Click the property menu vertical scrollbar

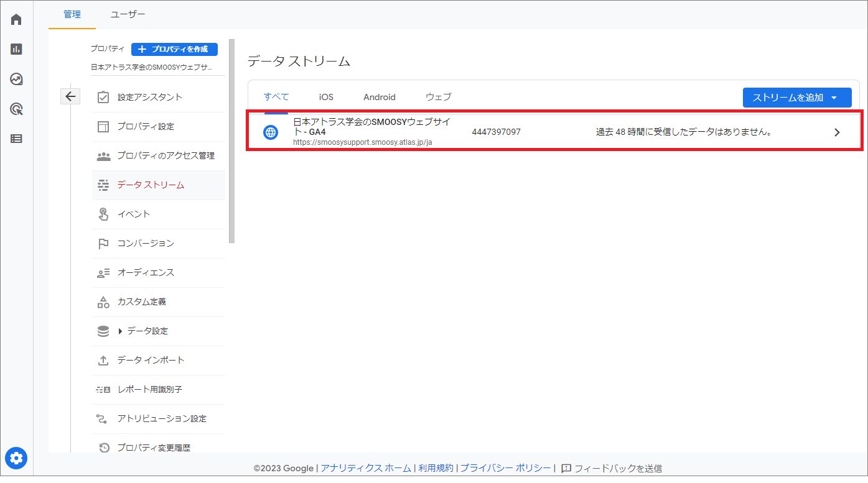click(x=232, y=140)
